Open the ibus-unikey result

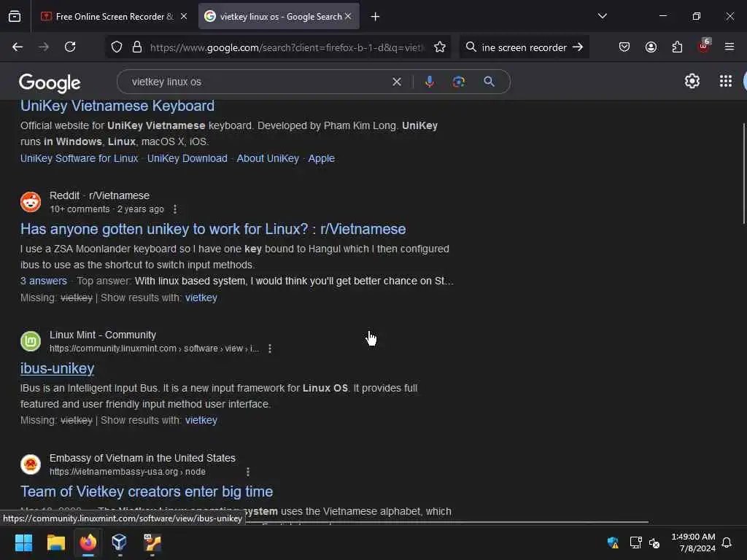57,368
